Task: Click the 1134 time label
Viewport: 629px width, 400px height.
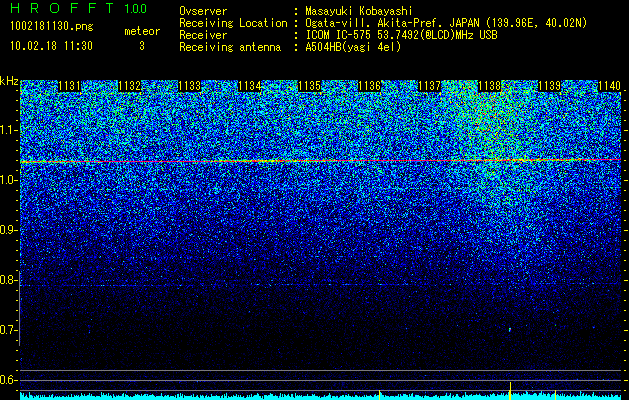Action: (x=250, y=86)
